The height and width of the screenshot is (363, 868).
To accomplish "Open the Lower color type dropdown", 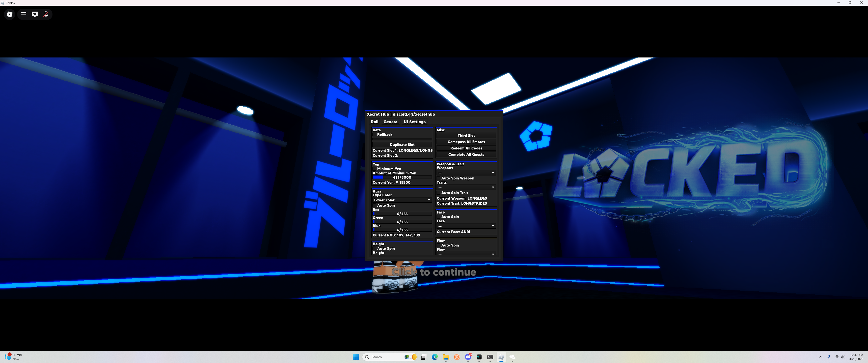I will click(402, 200).
